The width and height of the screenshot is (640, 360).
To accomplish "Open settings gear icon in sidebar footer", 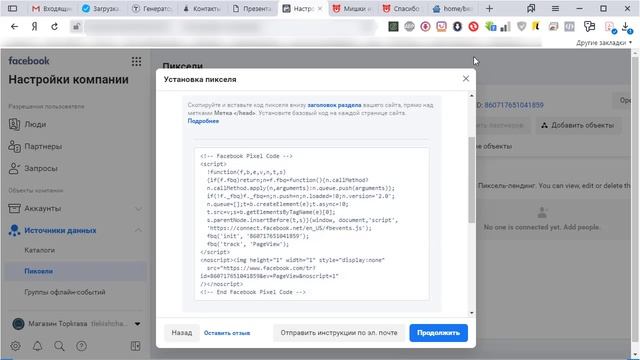I will click(x=16, y=346).
